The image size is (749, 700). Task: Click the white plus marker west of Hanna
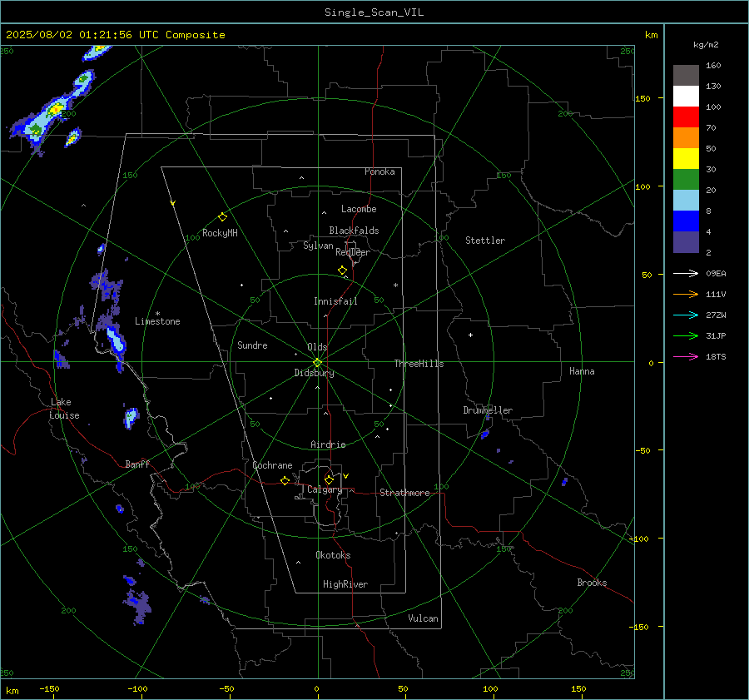click(470, 335)
